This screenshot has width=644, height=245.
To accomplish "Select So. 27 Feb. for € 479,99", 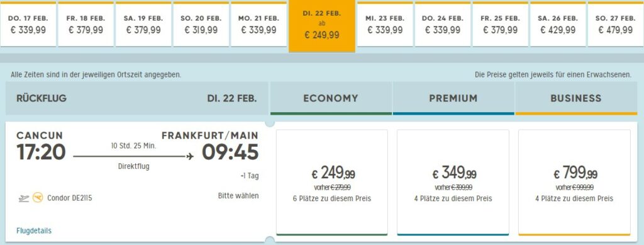I will point(616,25).
